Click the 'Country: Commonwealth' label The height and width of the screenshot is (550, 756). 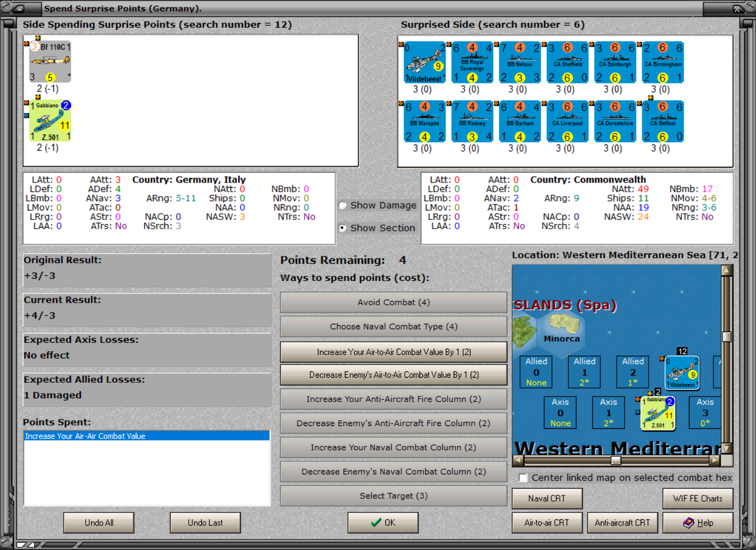point(588,180)
